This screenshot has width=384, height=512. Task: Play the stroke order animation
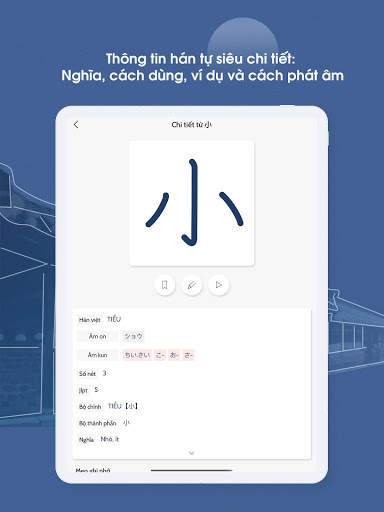point(219,285)
